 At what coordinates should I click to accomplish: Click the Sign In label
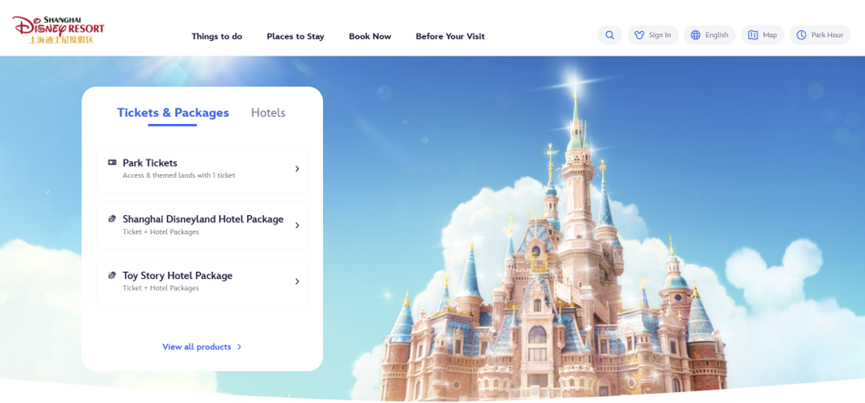[x=660, y=35]
